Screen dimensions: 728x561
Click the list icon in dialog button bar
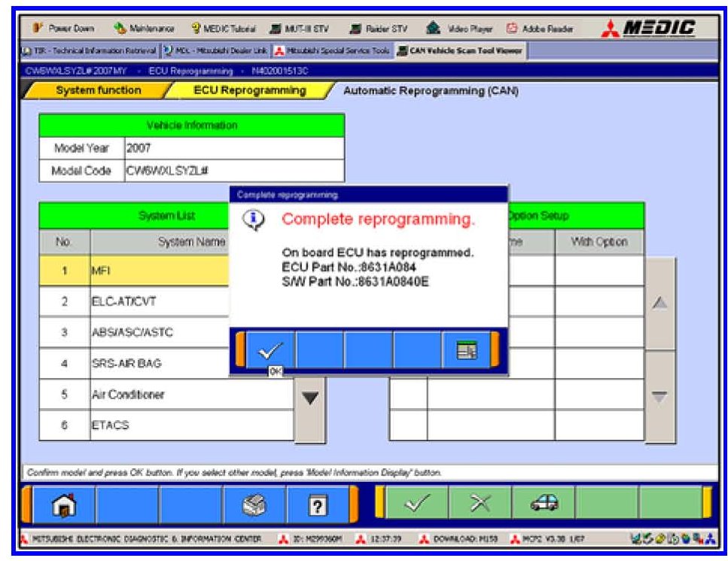coord(467,351)
